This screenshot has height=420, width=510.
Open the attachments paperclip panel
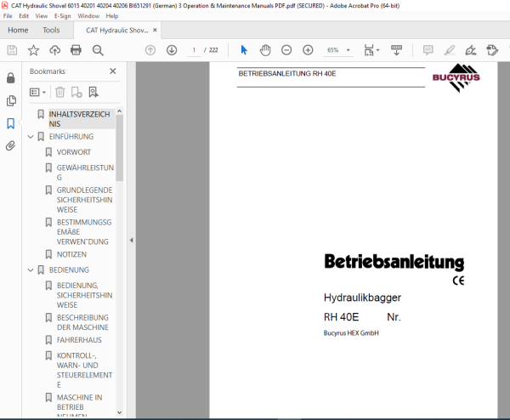tap(10, 145)
